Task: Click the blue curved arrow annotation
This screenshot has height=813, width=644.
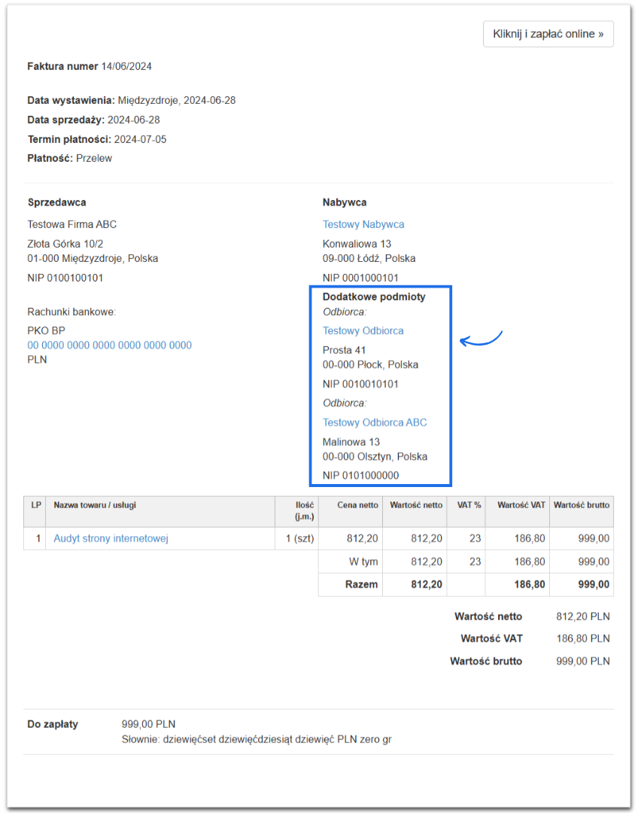Action: (481, 340)
